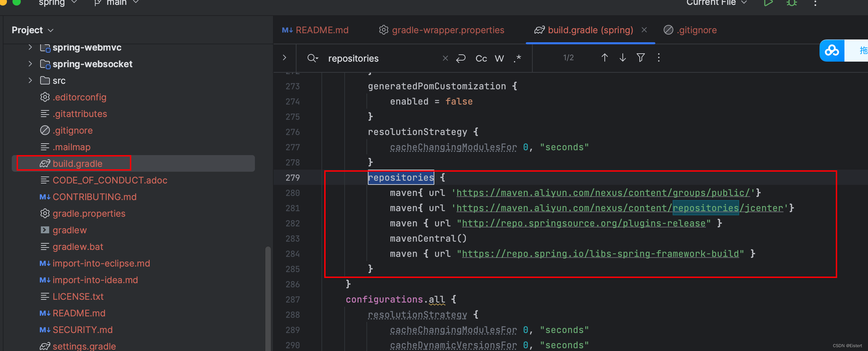
Task: Select SECURITY.md in project tree
Action: (x=82, y=330)
